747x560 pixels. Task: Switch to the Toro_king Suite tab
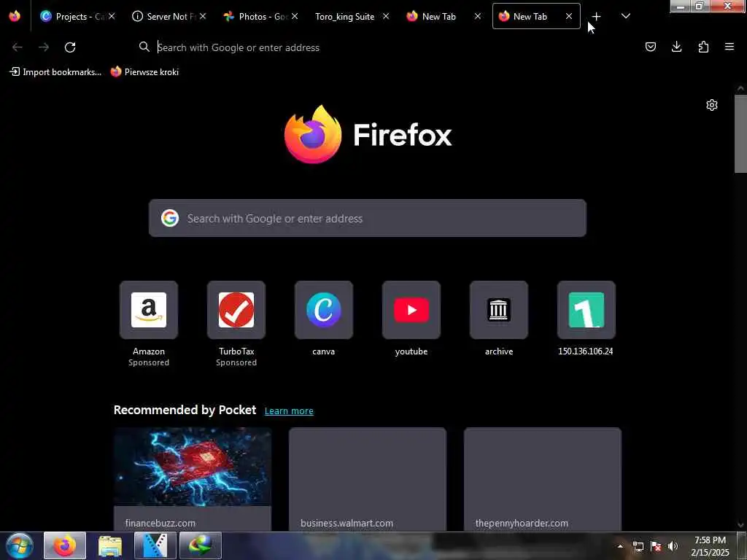pos(350,16)
